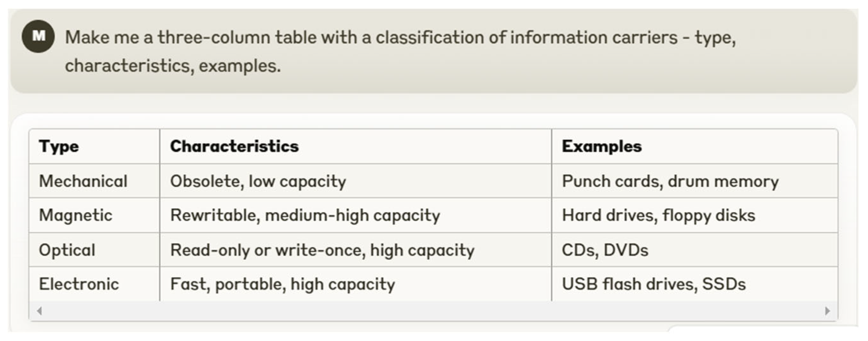Click the Optical type cell
This screenshot has height=341, width=868.
coord(67,250)
